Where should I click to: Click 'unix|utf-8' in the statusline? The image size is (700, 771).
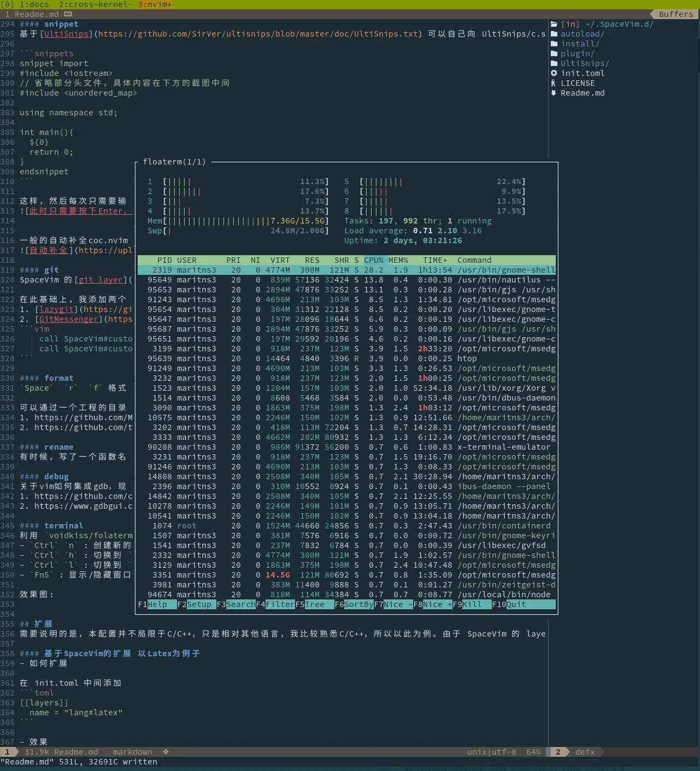pos(491,752)
